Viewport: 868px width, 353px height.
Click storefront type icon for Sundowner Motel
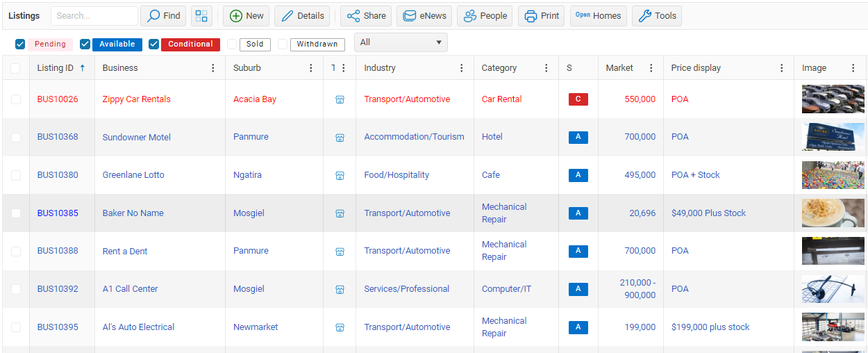tap(340, 138)
